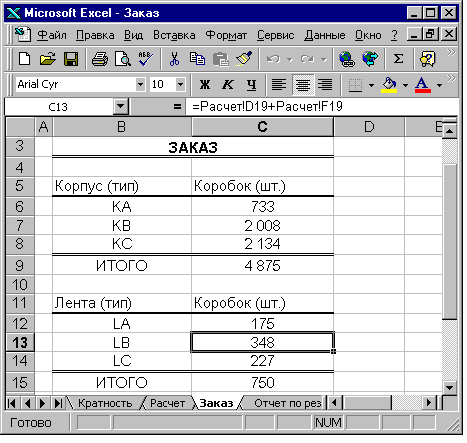Save the workbook using the floppy icon
Image resolution: width=467 pixels, height=443 pixels.
(x=71, y=59)
